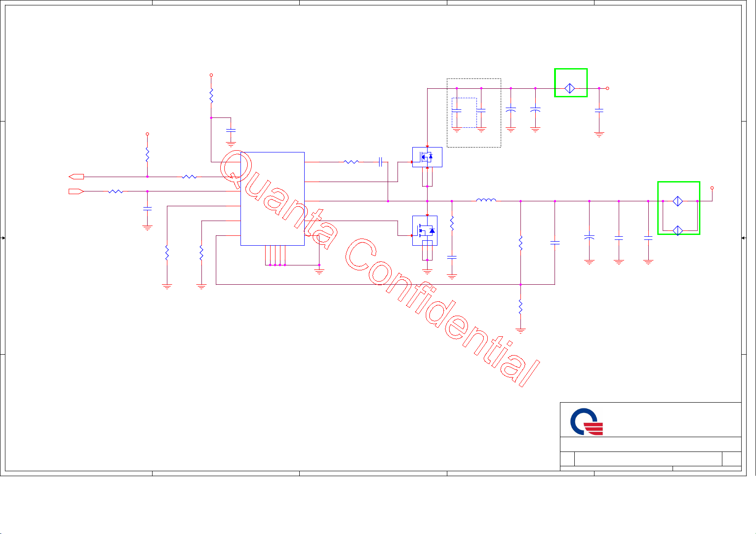756x534 pixels.
Task: Click the ground symbol under lower MOSFET
Action: point(427,271)
